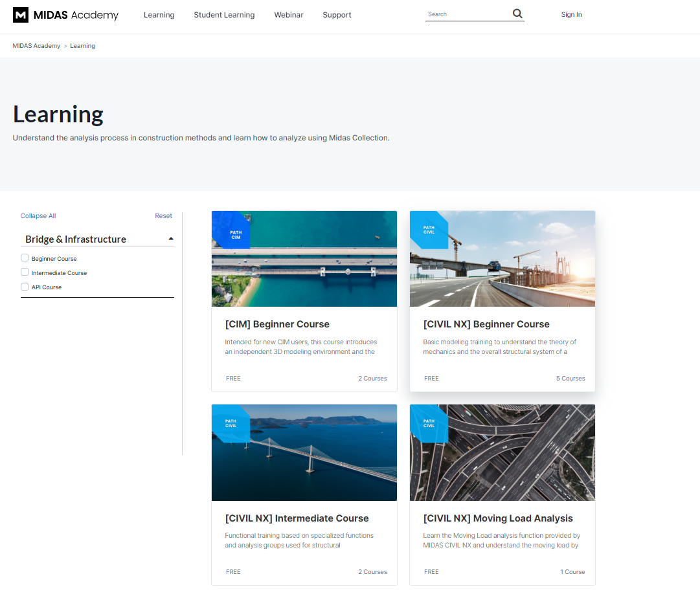Click the "Learn the Moving Load analysis" description
The width and height of the screenshot is (700, 596).
tap(501, 541)
